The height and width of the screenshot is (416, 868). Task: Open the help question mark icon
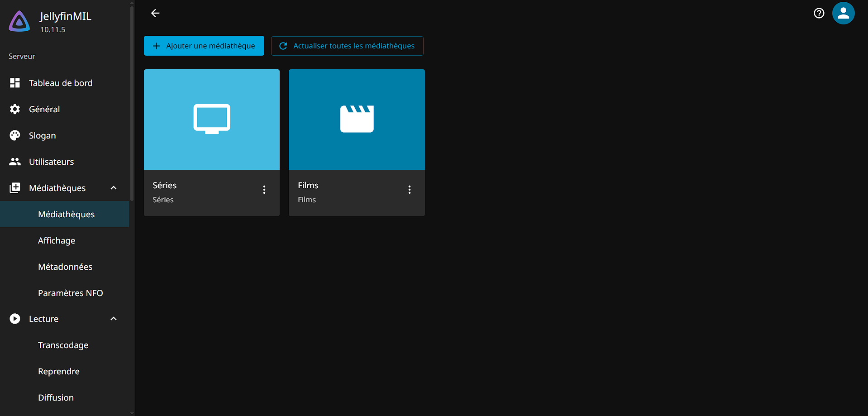click(819, 13)
